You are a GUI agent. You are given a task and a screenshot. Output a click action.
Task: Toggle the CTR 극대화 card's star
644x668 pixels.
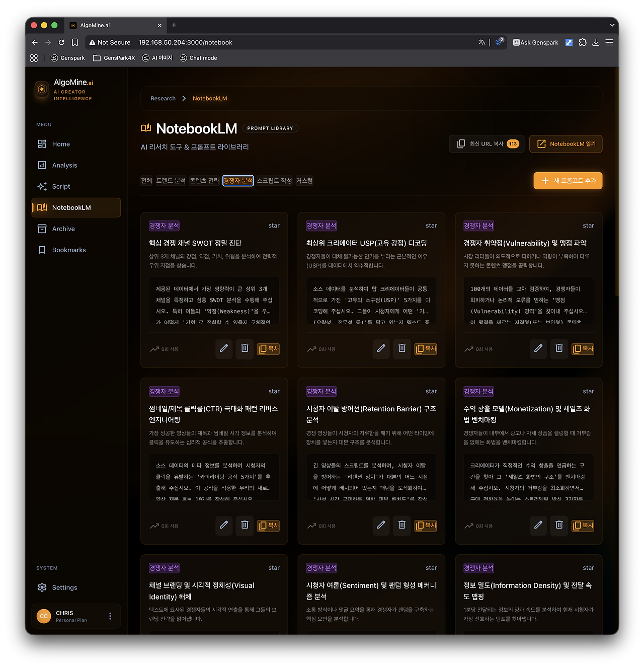(x=274, y=391)
